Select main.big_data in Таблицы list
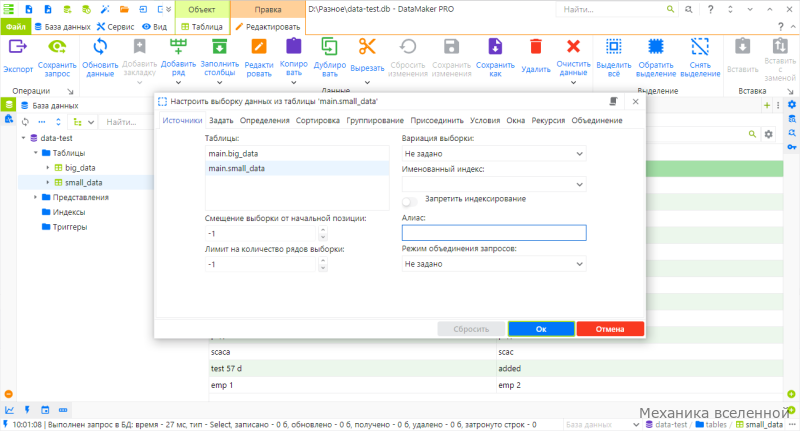This screenshot has height=431, width=800. tap(297, 154)
